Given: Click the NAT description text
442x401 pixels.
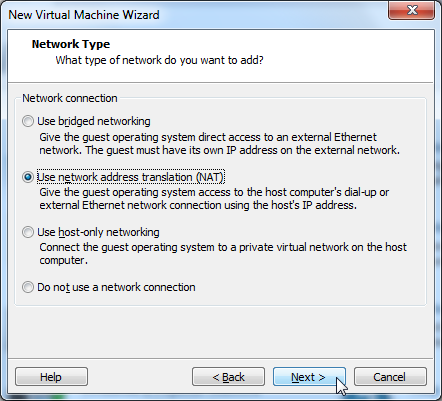Looking at the screenshot, I should (x=214, y=199).
